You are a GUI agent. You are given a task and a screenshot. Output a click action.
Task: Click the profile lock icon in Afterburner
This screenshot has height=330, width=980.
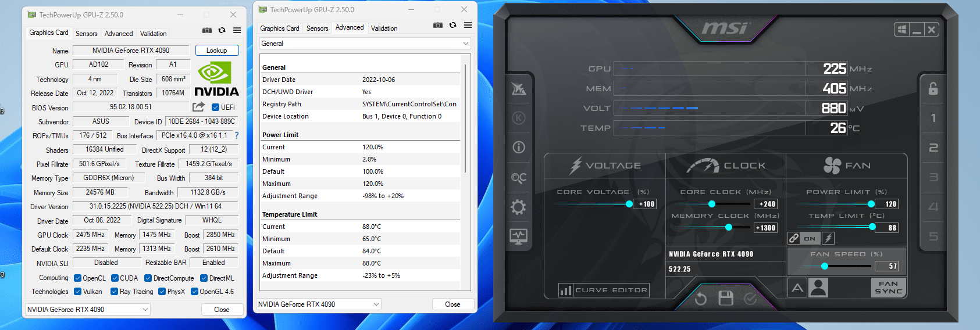click(933, 88)
